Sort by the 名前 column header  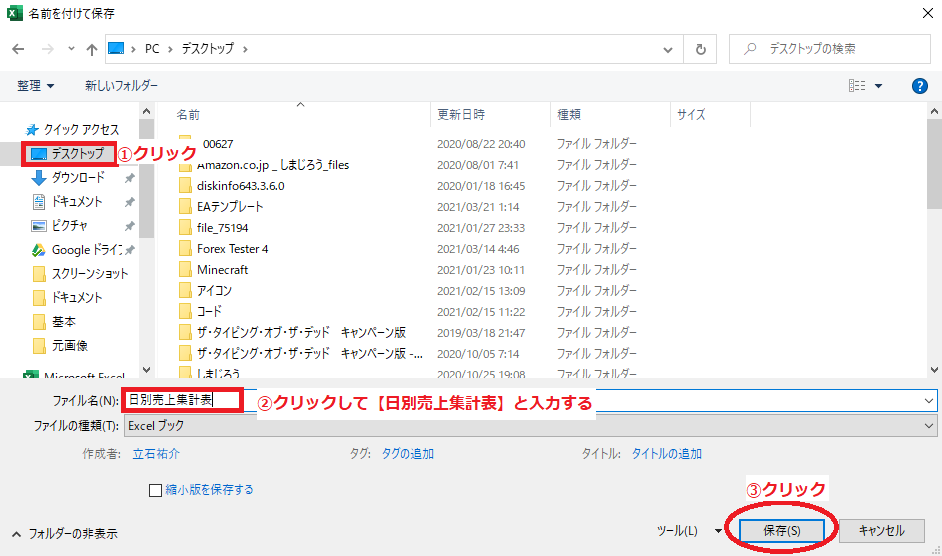[188, 114]
